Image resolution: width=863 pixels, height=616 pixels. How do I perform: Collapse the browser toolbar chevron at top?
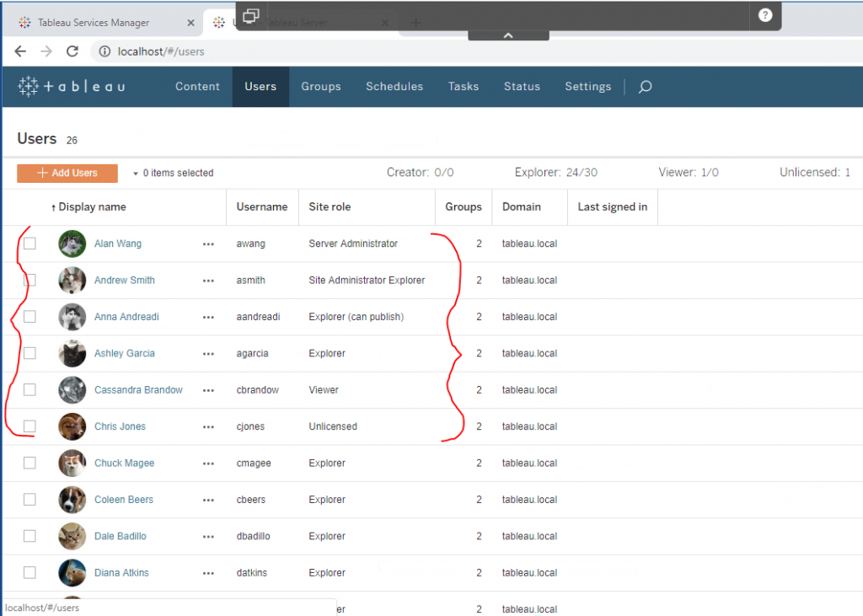pos(507,35)
